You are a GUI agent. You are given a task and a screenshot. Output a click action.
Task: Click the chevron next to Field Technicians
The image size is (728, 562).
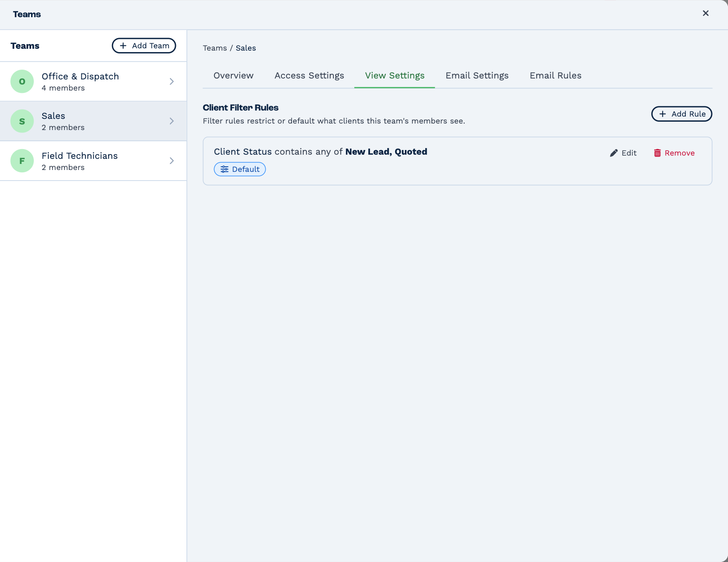click(172, 161)
